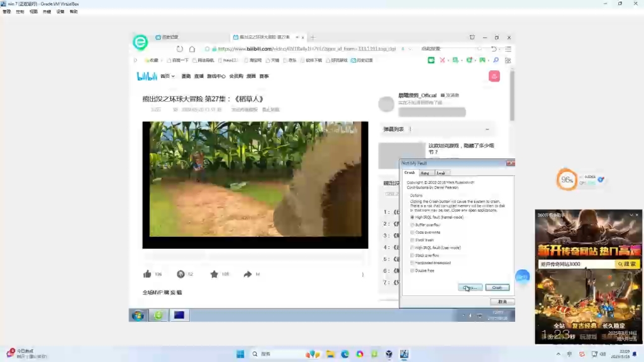
Task: Open a new browser tab with plus
Action: click(313, 37)
